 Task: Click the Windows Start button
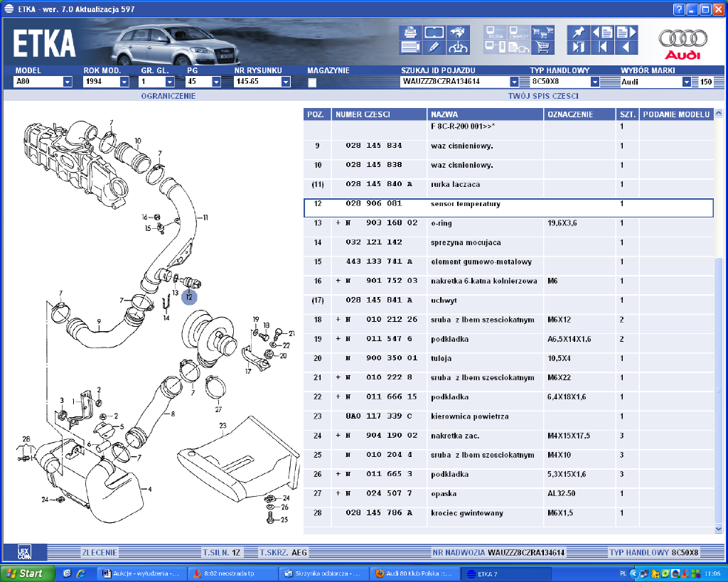(x=26, y=573)
